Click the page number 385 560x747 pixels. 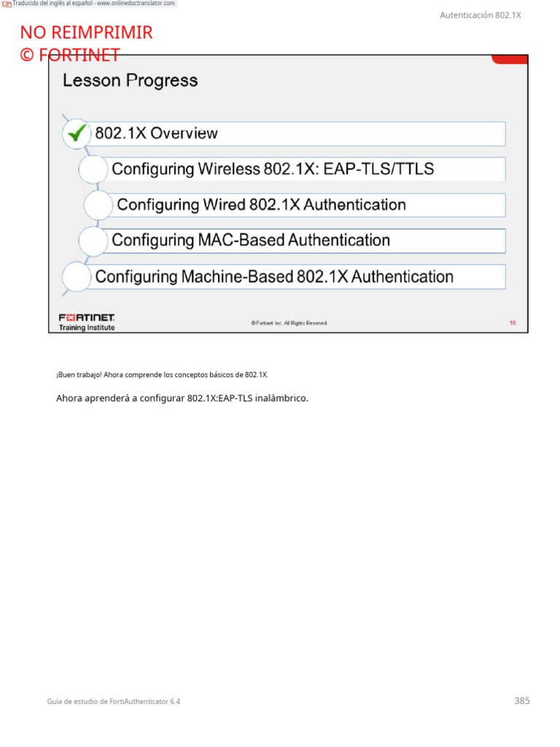(x=522, y=701)
